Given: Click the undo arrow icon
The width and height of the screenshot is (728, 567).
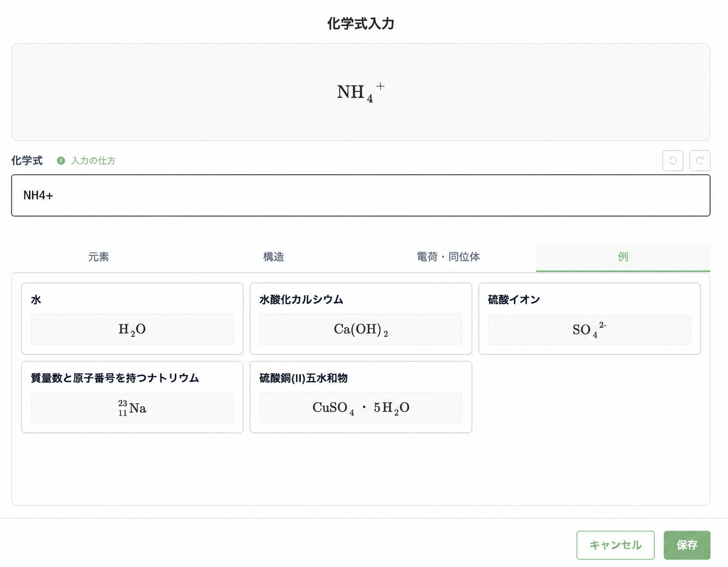Looking at the screenshot, I should click(673, 161).
